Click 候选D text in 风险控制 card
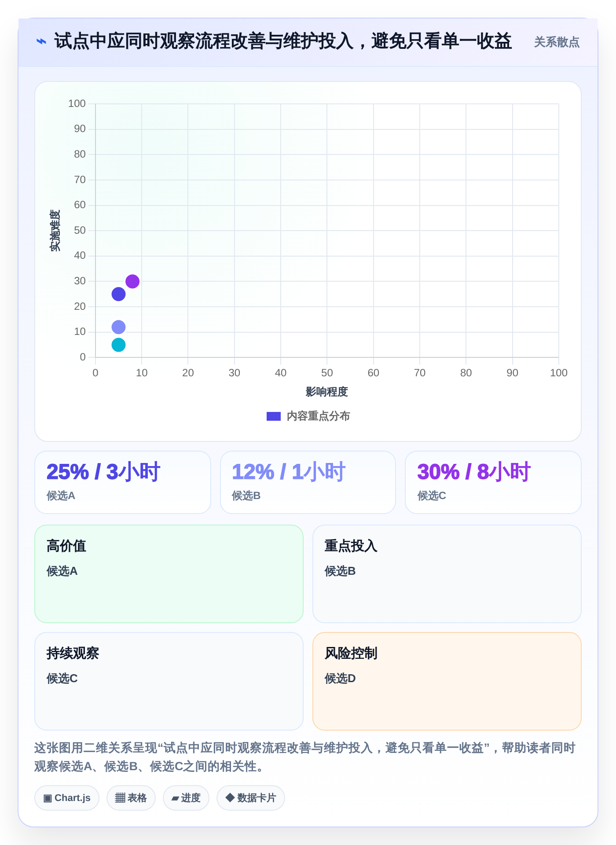Screen dimensions: 616x845 (x=340, y=679)
